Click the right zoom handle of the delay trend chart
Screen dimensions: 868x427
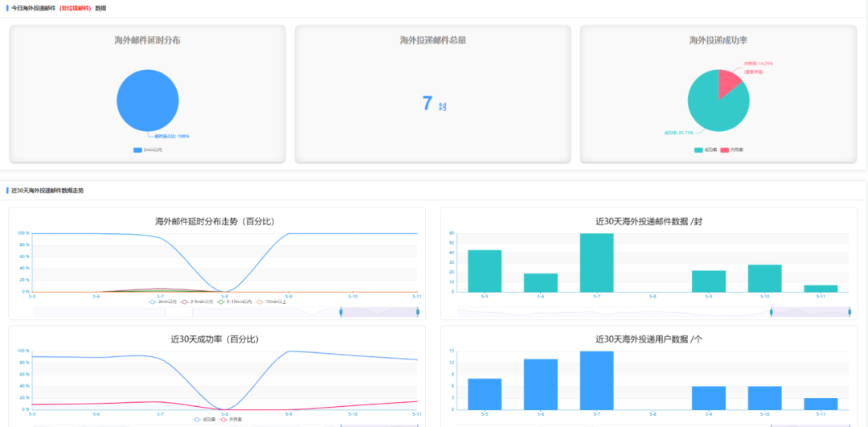417,312
